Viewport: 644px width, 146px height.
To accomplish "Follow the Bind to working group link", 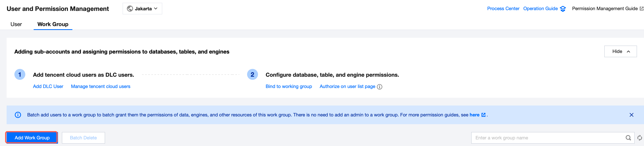I will coord(289,86).
